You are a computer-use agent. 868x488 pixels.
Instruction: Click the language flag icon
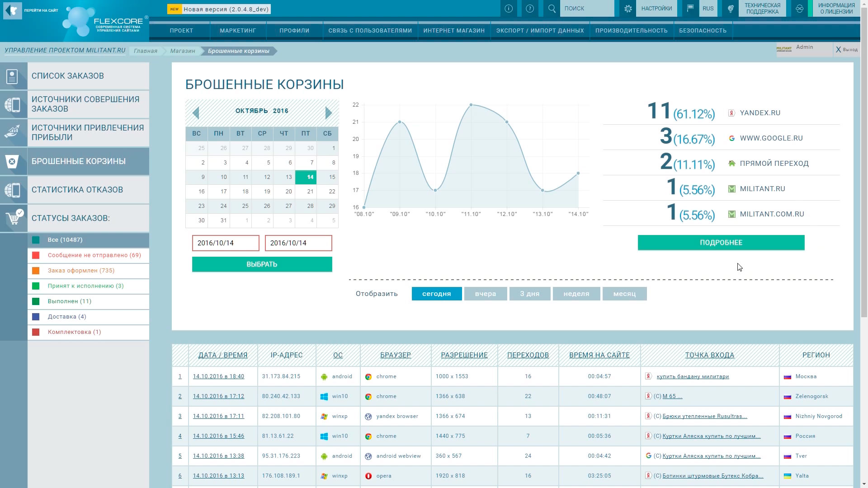click(x=690, y=9)
